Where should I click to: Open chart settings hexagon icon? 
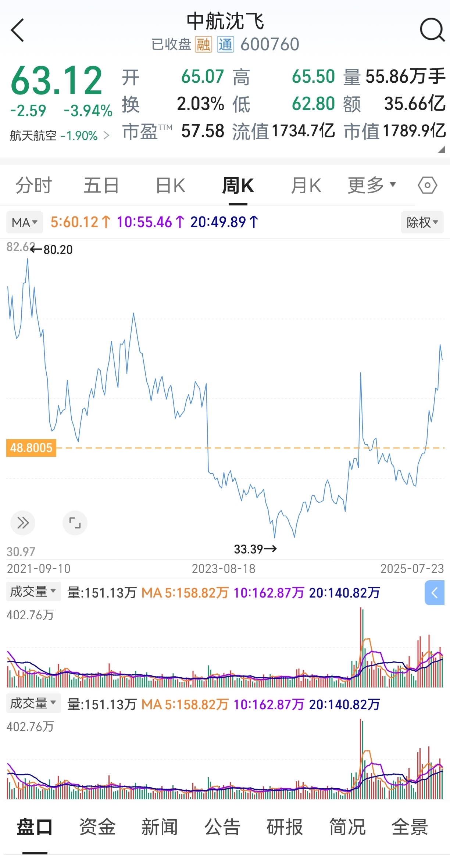427,185
